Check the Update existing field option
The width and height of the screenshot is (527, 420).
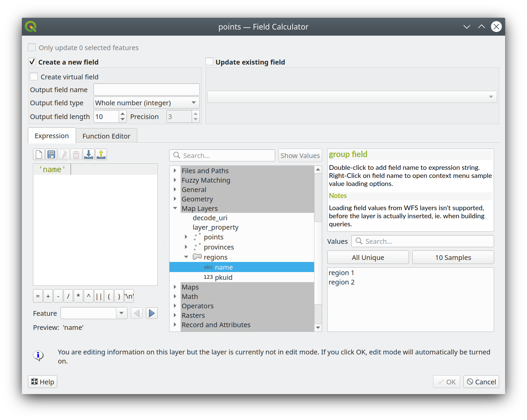[210, 62]
